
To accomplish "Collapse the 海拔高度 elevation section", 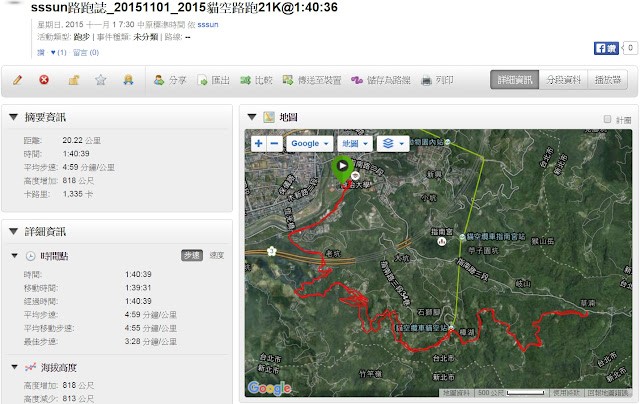I will coord(15,367).
